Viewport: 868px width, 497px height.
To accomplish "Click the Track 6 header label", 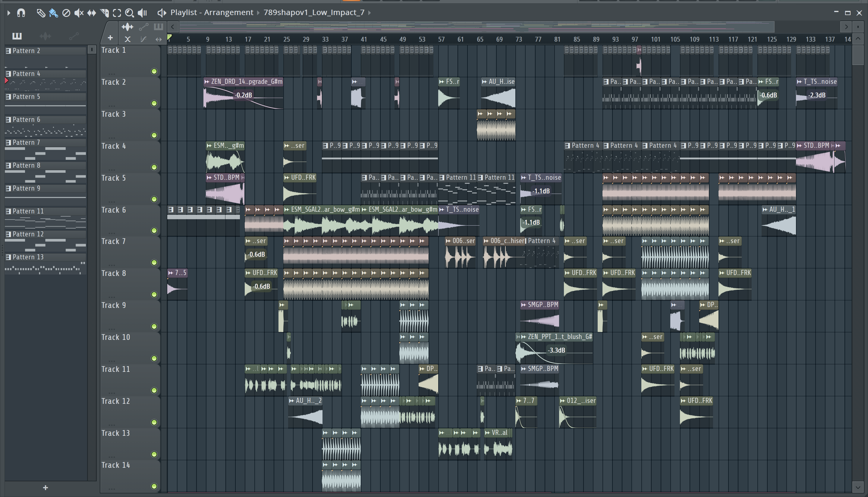I will pyautogui.click(x=114, y=210).
